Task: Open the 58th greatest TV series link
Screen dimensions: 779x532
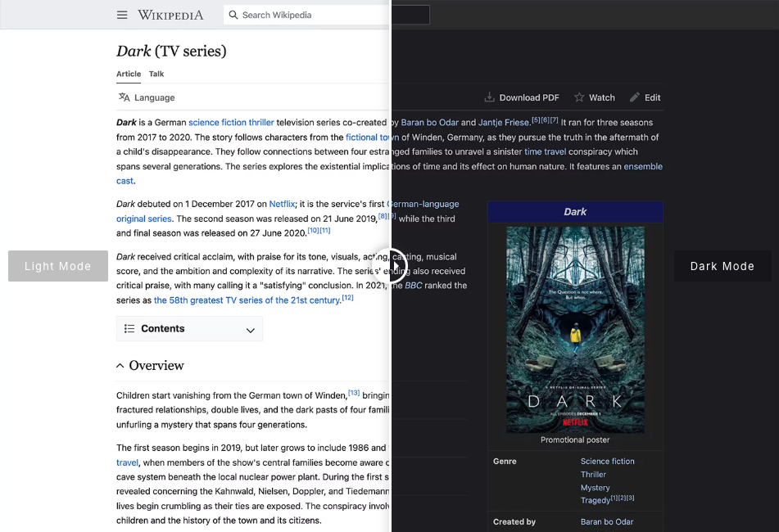Action: pos(247,300)
